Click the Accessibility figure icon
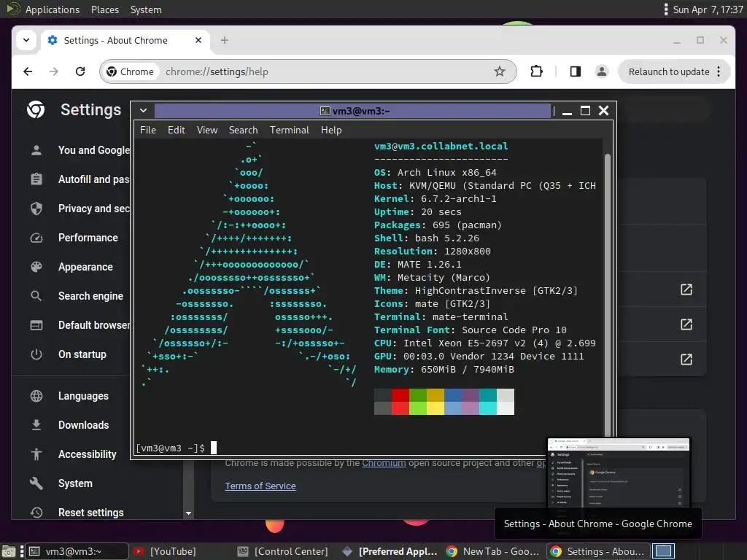Screen dimensions: 747x560 (x=36, y=454)
